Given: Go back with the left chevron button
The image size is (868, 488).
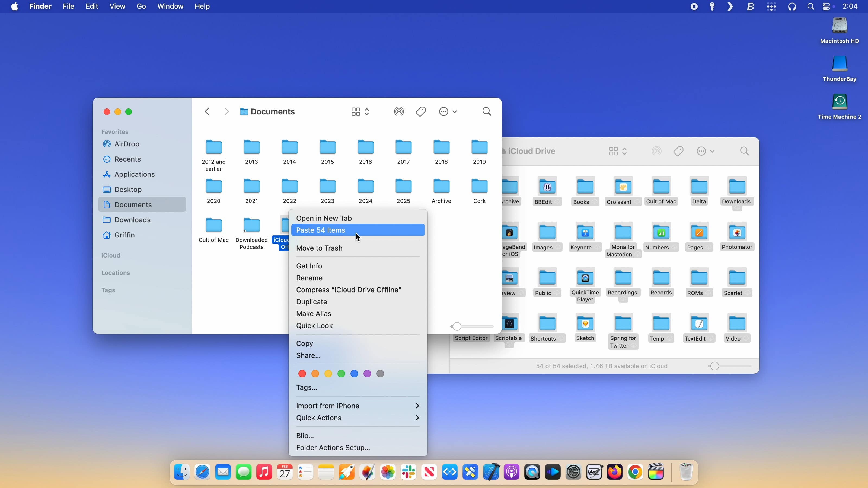Looking at the screenshot, I should (207, 111).
